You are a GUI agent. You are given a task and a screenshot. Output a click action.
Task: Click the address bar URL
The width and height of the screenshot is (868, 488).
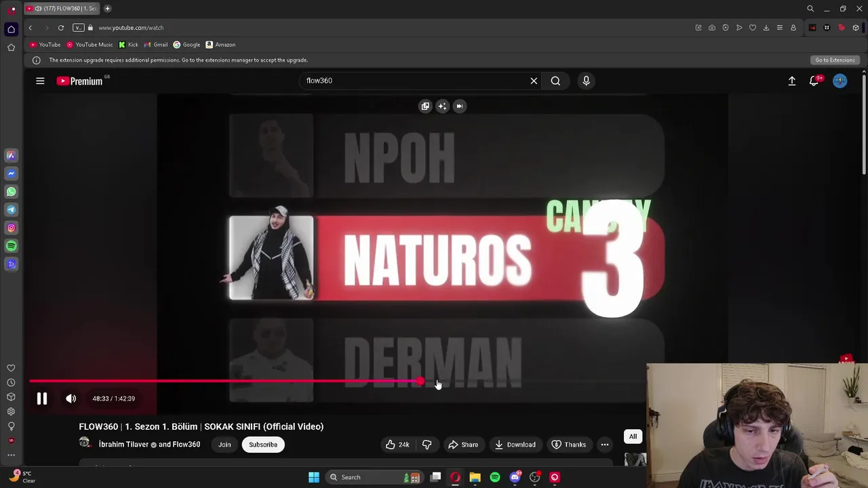[x=131, y=28]
